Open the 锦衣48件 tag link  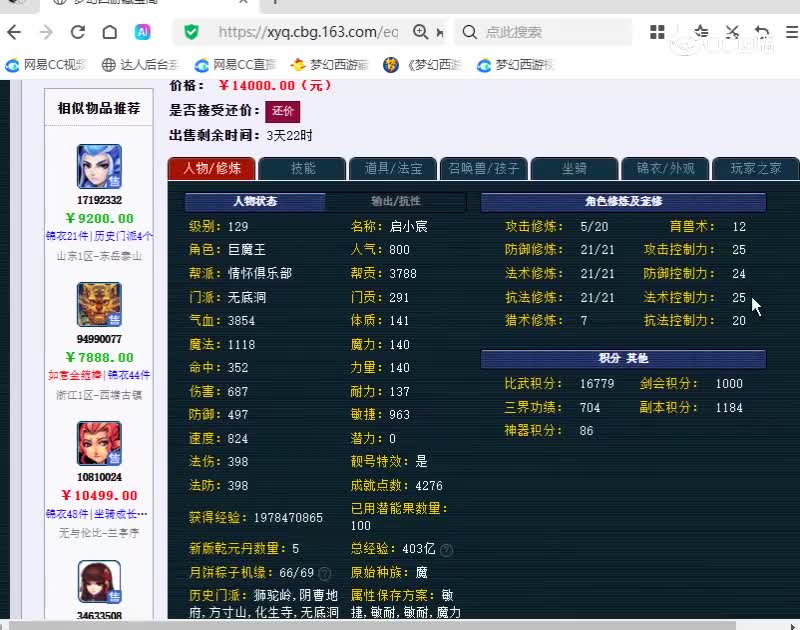[x=67, y=514]
